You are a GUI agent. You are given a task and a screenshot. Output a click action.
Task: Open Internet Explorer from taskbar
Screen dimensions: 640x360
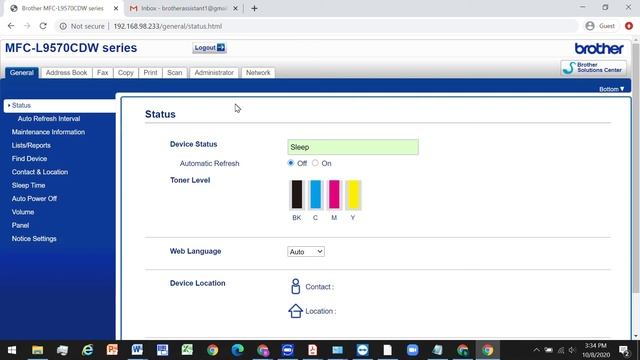(x=87, y=350)
